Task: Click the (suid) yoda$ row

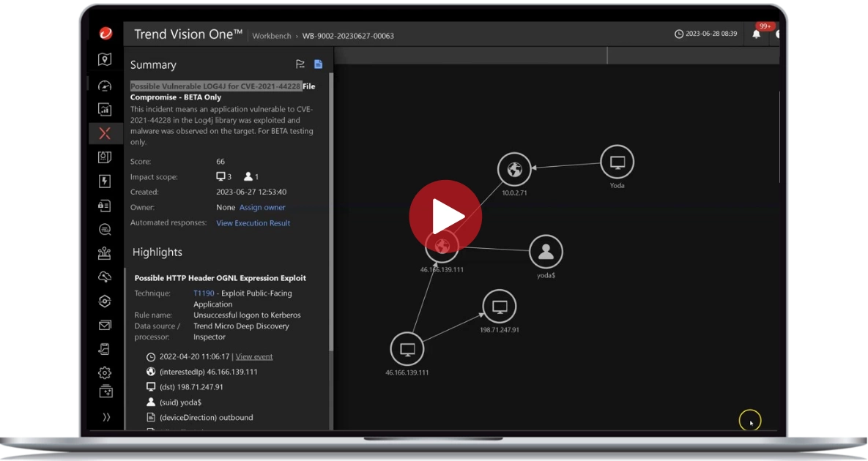Action: tap(174, 402)
